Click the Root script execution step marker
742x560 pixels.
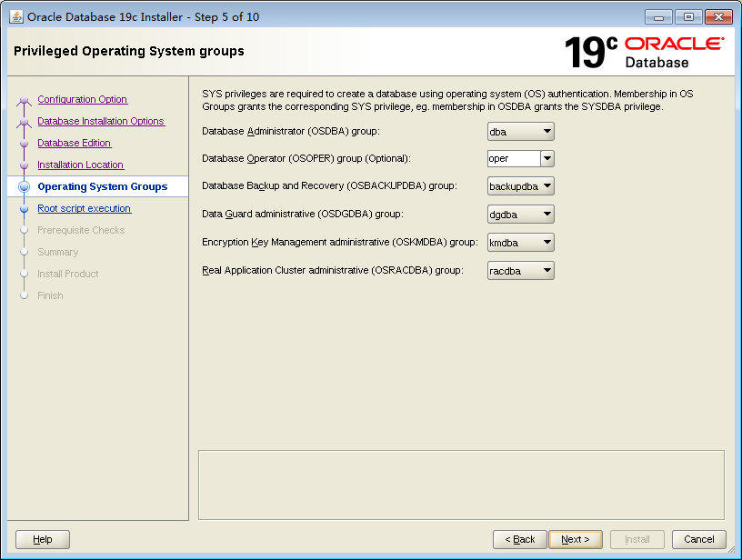click(24, 208)
